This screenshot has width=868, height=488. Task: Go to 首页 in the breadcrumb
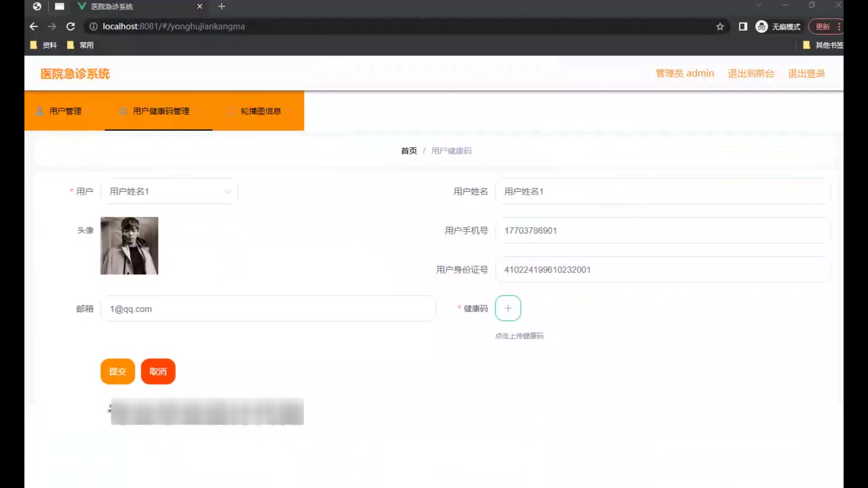409,151
